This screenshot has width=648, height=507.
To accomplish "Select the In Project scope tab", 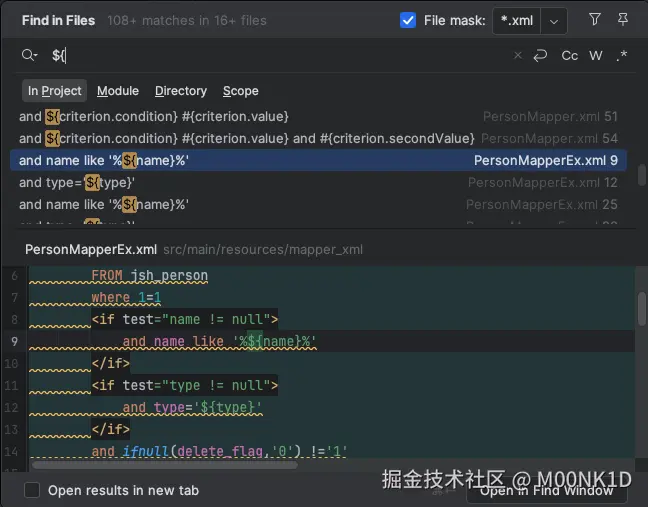I will (55, 91).
